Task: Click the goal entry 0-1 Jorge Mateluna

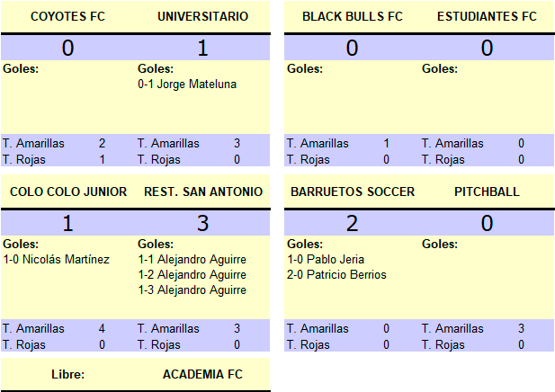Action: (x=187, y=85)
